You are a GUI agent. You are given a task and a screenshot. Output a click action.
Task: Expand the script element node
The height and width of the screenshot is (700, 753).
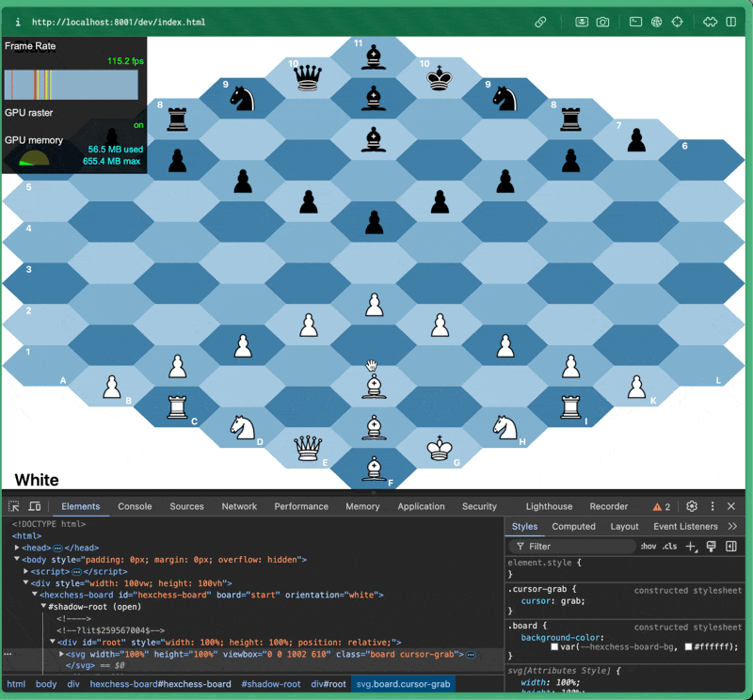(26, 571)
